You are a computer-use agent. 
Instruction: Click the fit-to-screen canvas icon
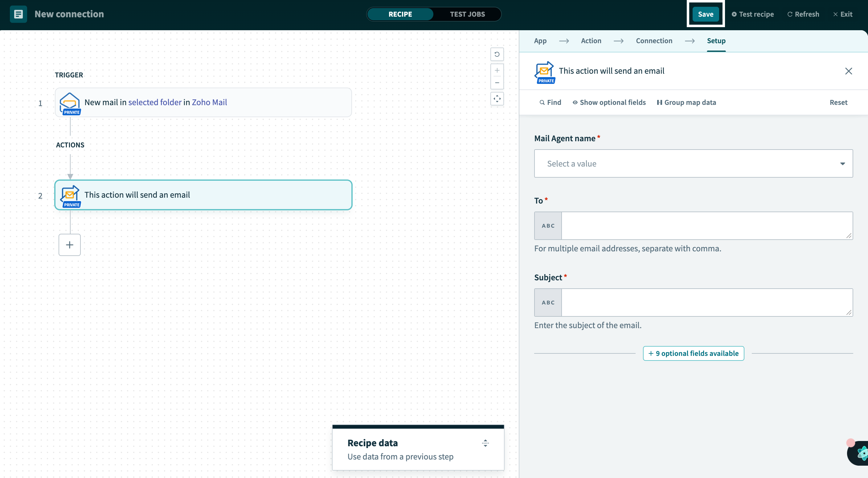497,99
